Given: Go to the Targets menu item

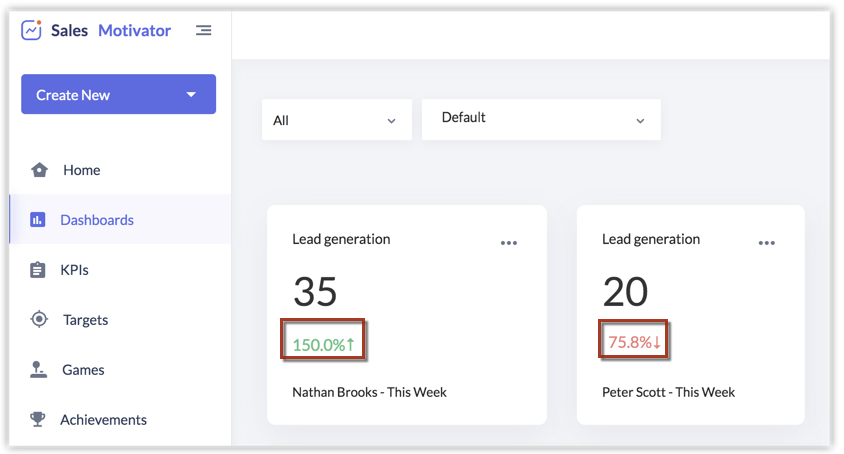Looking at the screenshot, I should click(x=85, y=320).
